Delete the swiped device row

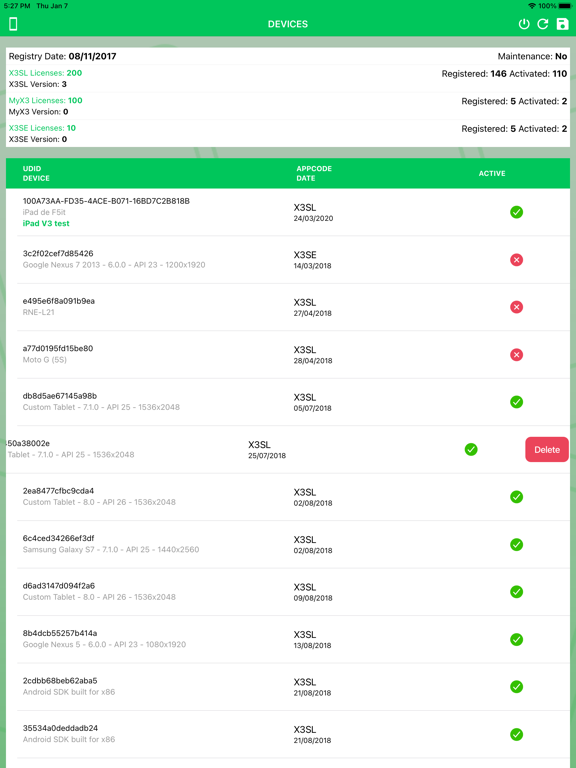[x=547, y=450]
